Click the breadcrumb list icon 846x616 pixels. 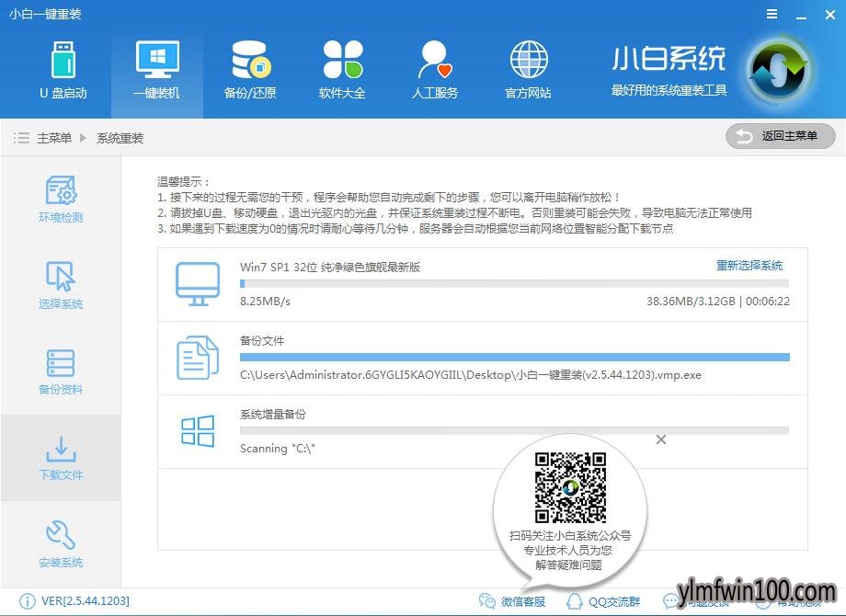(x=21, y=138)
